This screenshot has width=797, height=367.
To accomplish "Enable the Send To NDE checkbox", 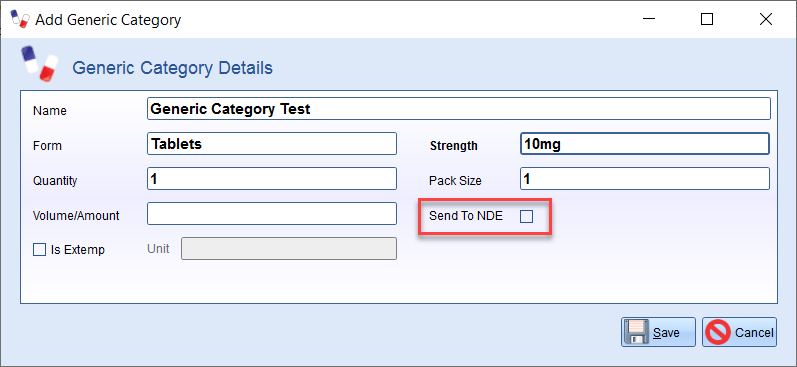I will pos(527,217).
